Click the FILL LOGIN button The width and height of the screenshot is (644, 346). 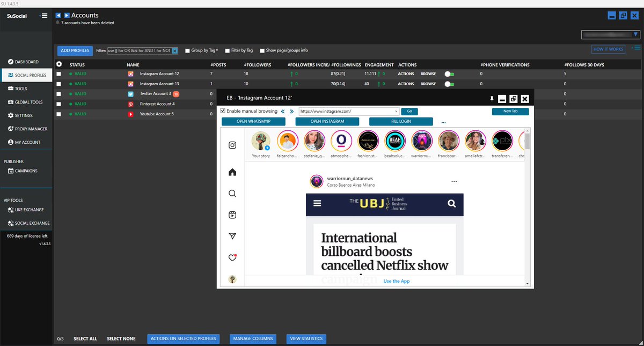click(401, 121)
